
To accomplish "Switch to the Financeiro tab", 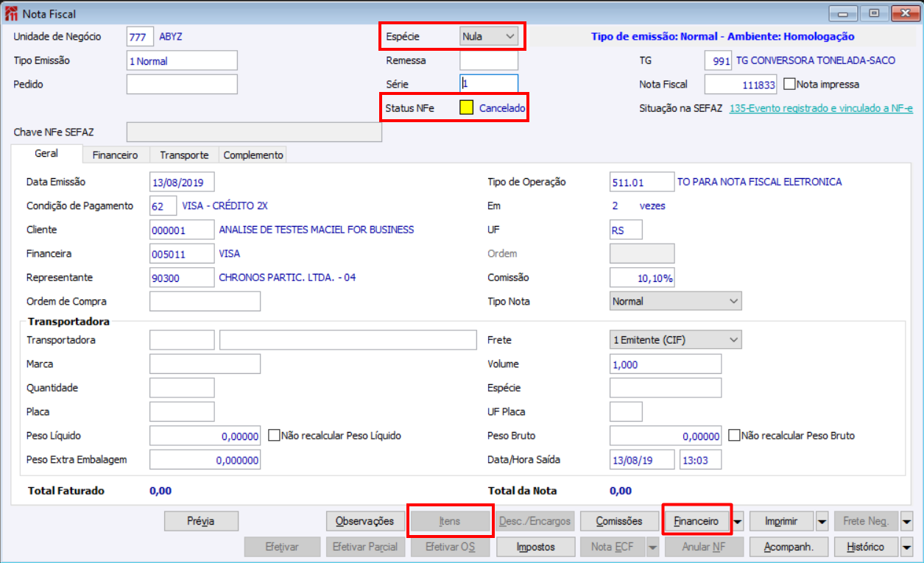I will click(116, 155).
